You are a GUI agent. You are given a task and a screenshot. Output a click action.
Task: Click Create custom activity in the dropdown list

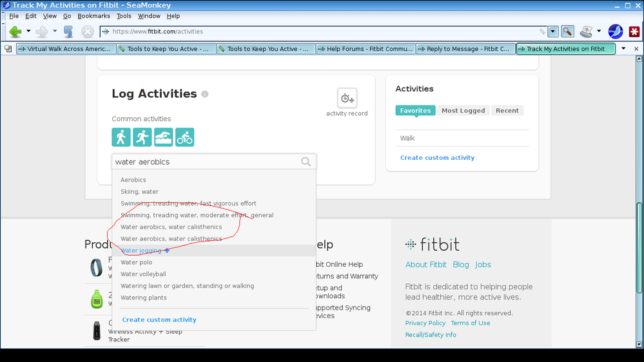point(159,319)
